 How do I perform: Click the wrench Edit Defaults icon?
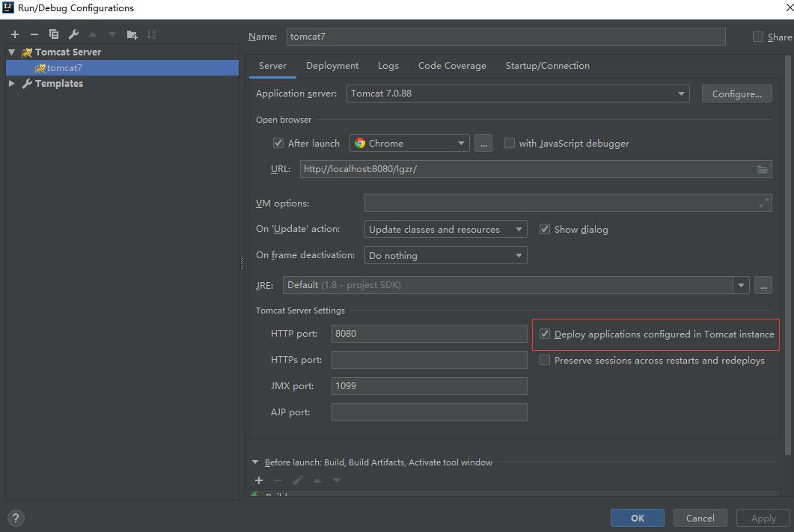pos(73,34)
